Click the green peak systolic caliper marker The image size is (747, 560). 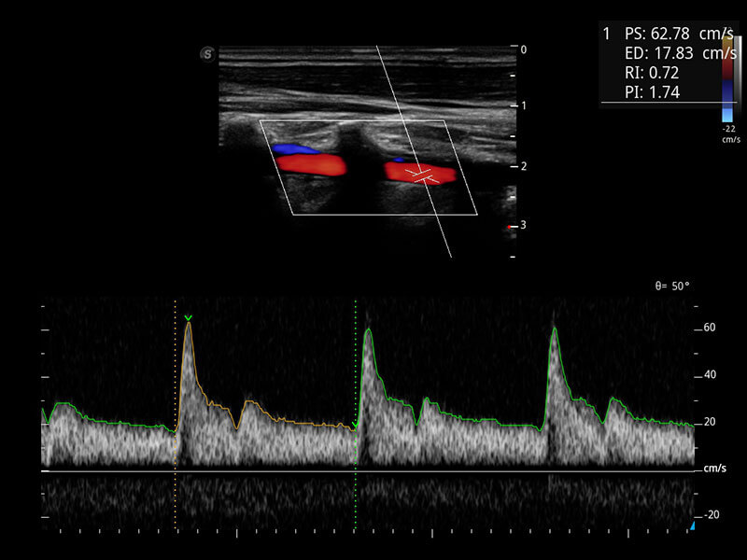(189, 319)
